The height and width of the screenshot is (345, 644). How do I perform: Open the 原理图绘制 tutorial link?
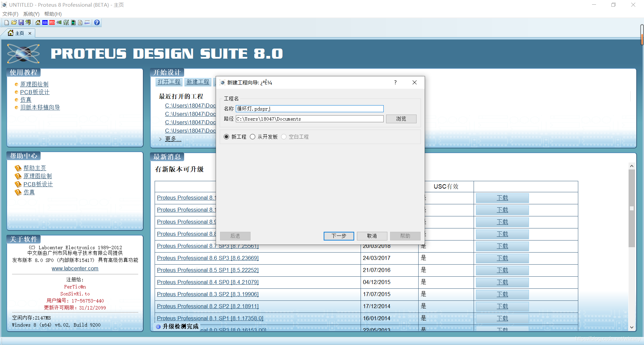point(34,84)
